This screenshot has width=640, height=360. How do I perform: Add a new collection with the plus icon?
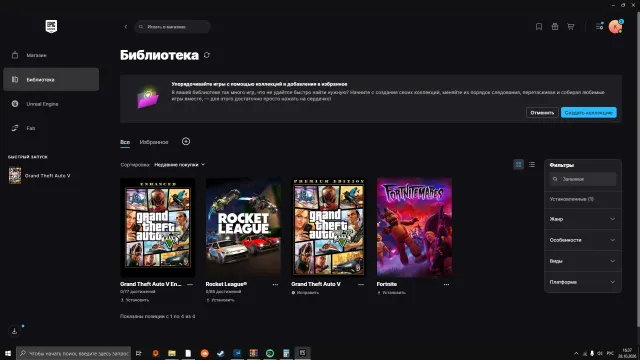click(186, 141)
